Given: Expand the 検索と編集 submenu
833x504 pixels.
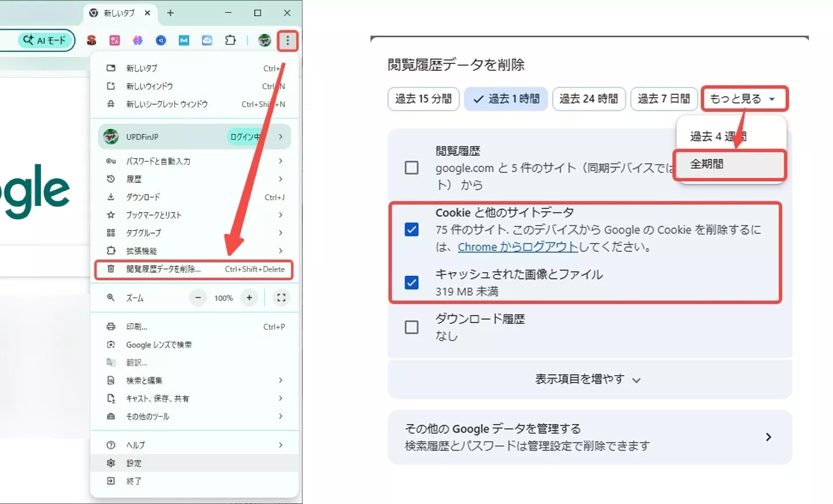Looking at the screenshot, I should (194, 380).
